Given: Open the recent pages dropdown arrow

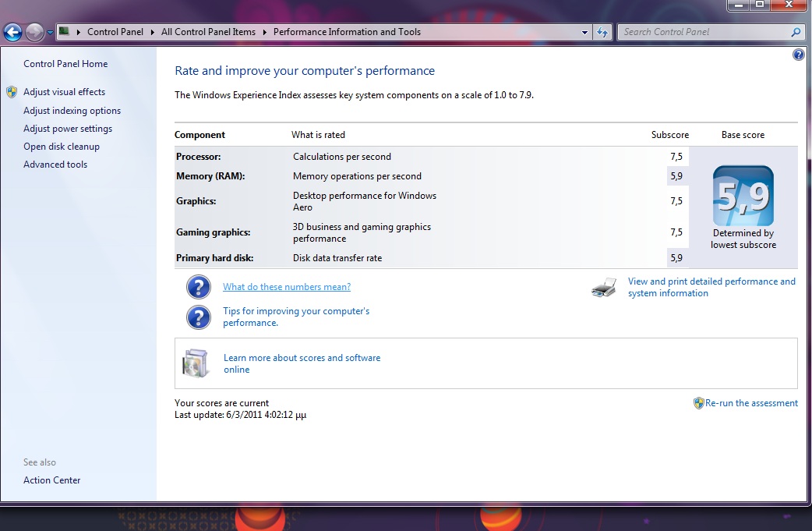Looking at the screenshot, I should click(x=50, y=33).
